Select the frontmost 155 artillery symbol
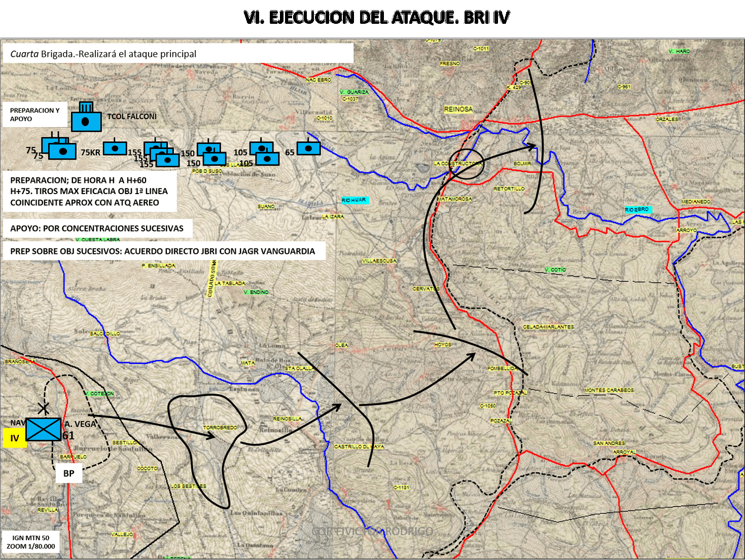Screen dimensions: 745x560 point(168,160)
